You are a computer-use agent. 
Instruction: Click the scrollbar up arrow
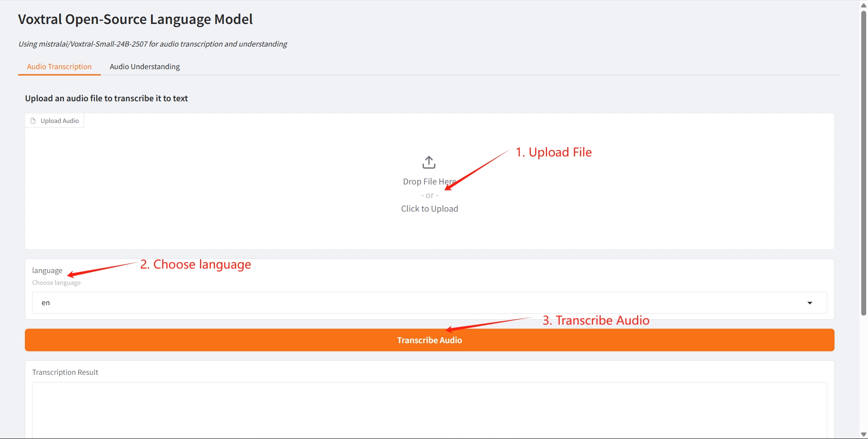[x=863, y=5]
